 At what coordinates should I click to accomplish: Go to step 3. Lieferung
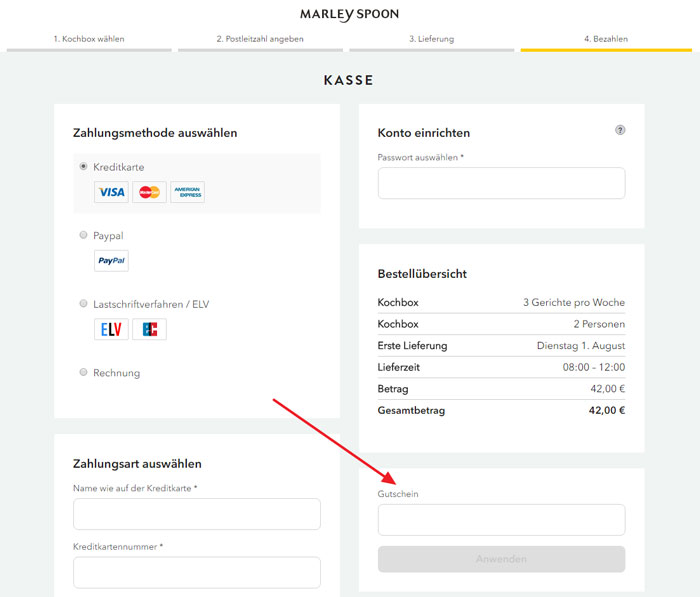coord(432,39)
